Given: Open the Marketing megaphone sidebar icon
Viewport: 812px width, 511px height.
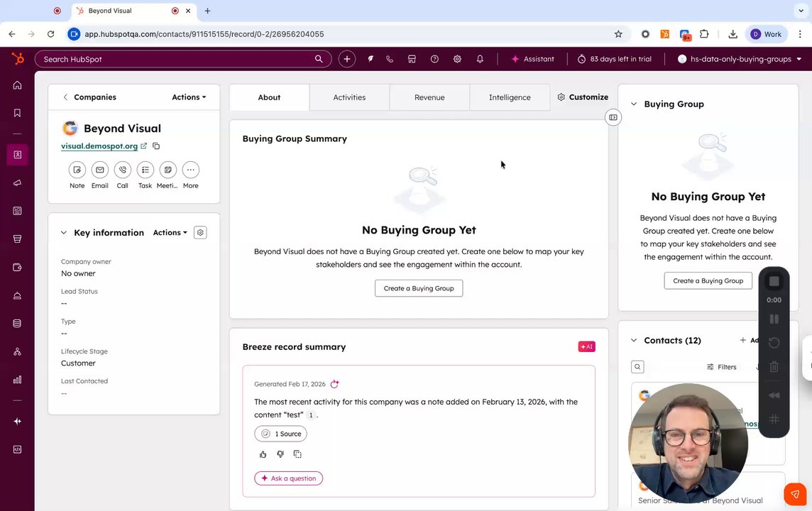Looking at the screenshot, I should pyautogui.click(x=17, y=183).
